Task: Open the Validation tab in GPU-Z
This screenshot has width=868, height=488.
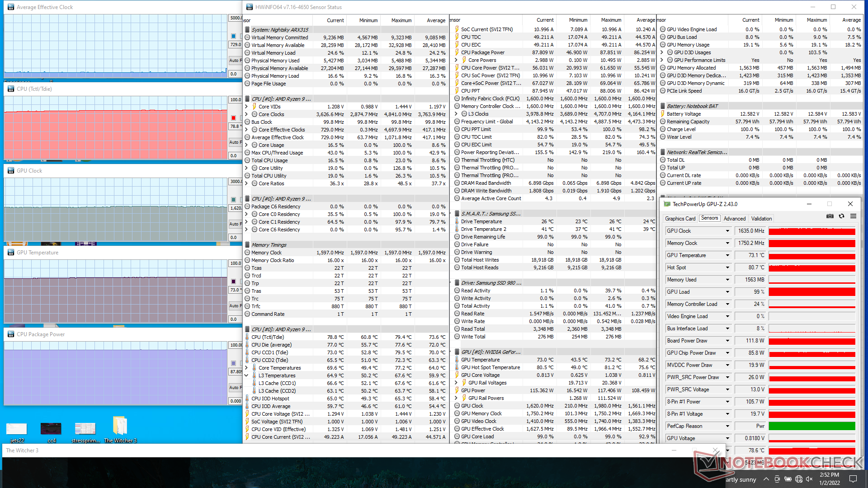Action: [x=761, y=219]
